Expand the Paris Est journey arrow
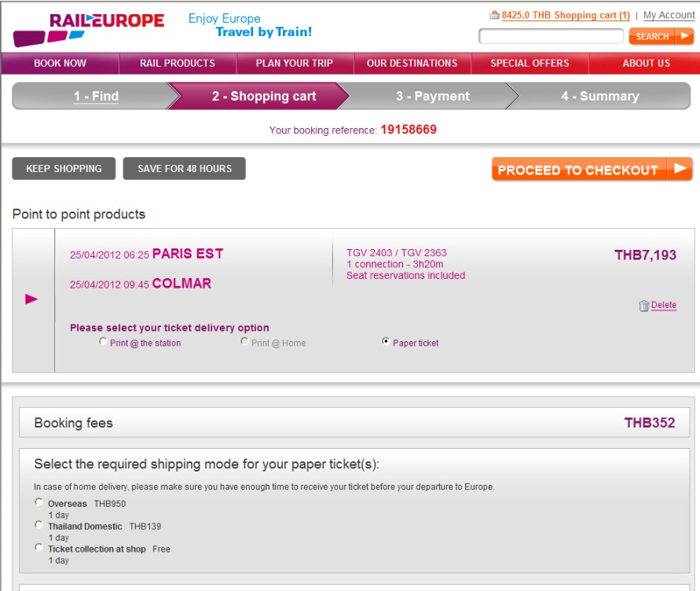The height and width of the screenshot is (591, 700). [31, 299]
